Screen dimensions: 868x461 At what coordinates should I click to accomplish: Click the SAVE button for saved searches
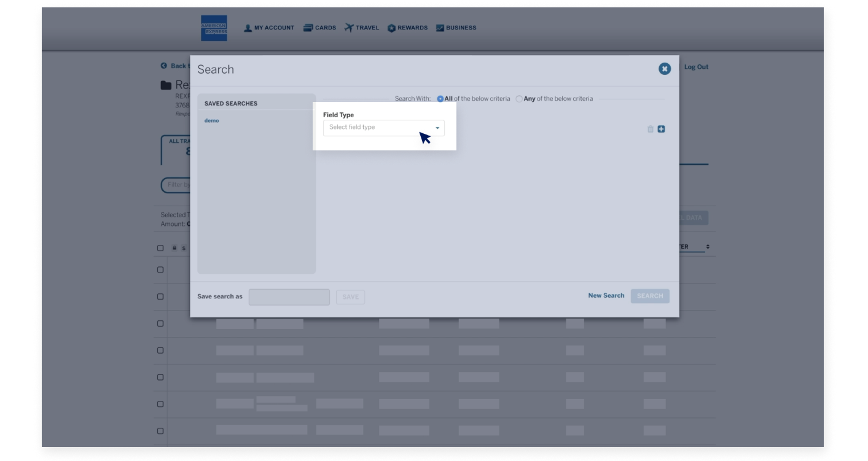pos(350,296)
